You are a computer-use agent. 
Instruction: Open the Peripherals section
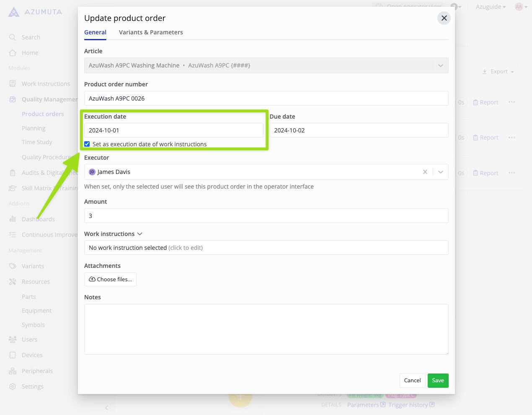[x=37, y=371]
